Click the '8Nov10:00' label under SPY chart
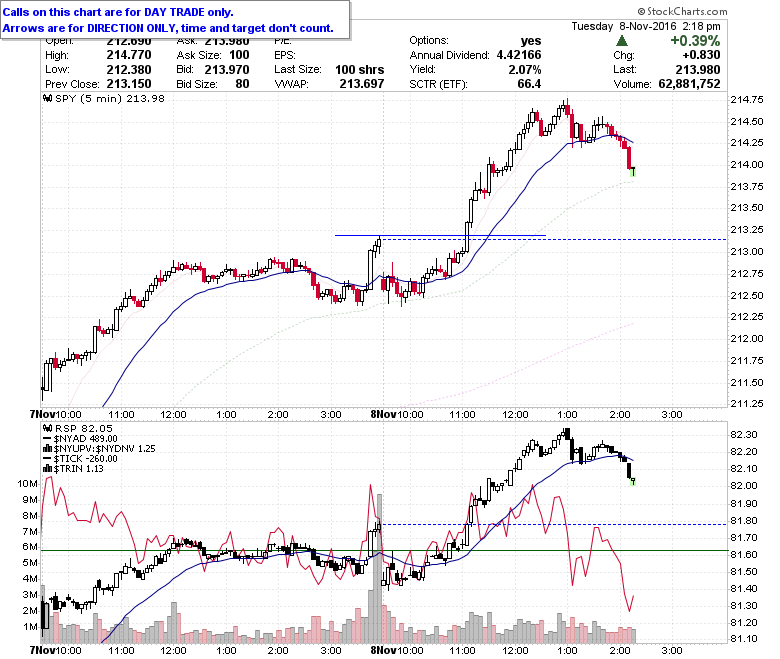Screen dimensions: 780x659 tap(396, 415)
